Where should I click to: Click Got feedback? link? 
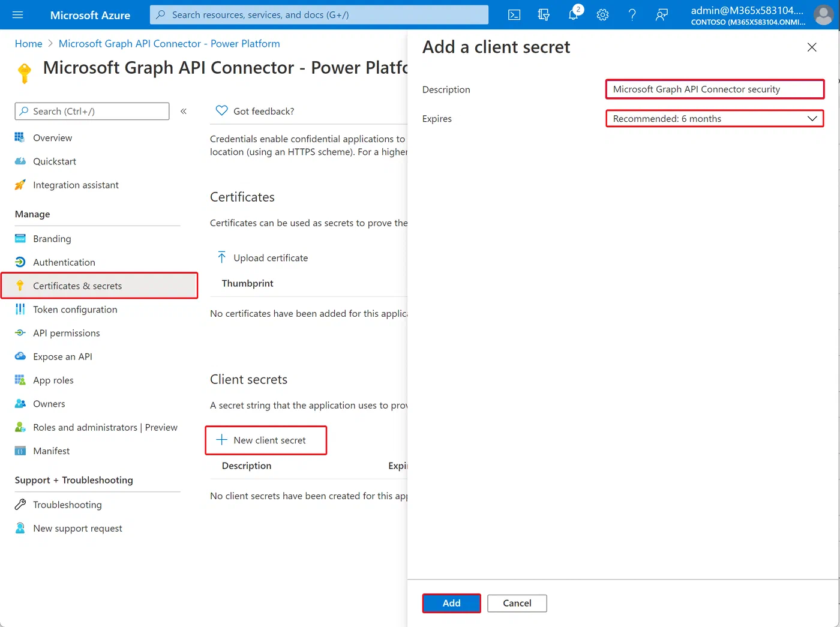tap(264, 111)
